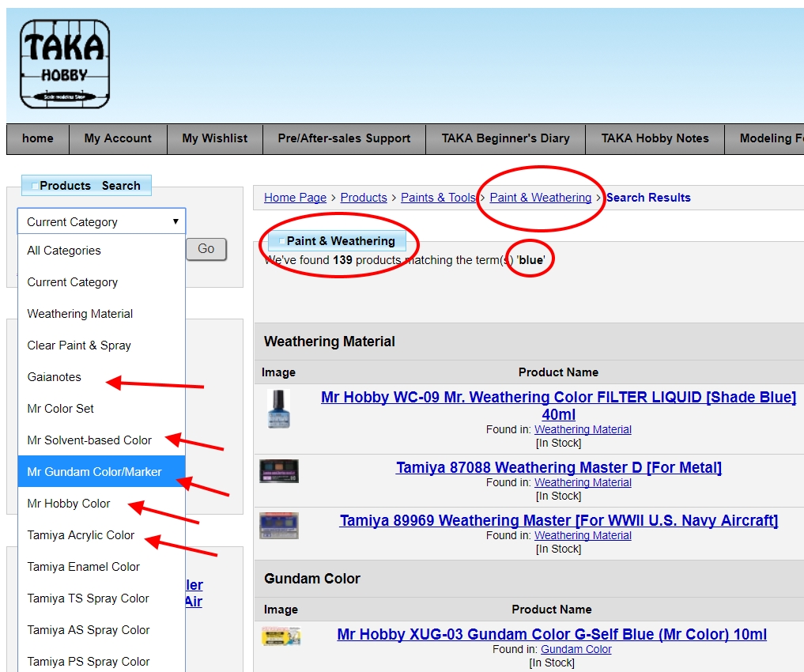
Task: Choose Tamiya TS Spray Color option
Action: click(x=101, y=598)
